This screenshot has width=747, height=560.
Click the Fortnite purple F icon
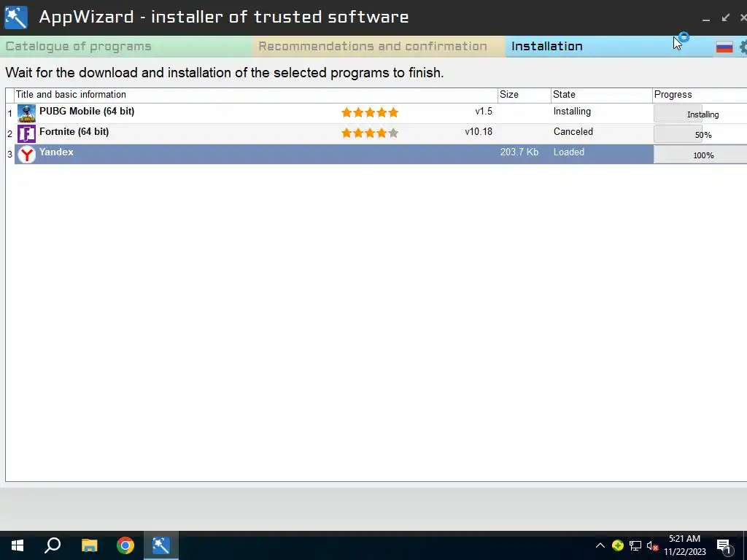click(x=27, y=134)
